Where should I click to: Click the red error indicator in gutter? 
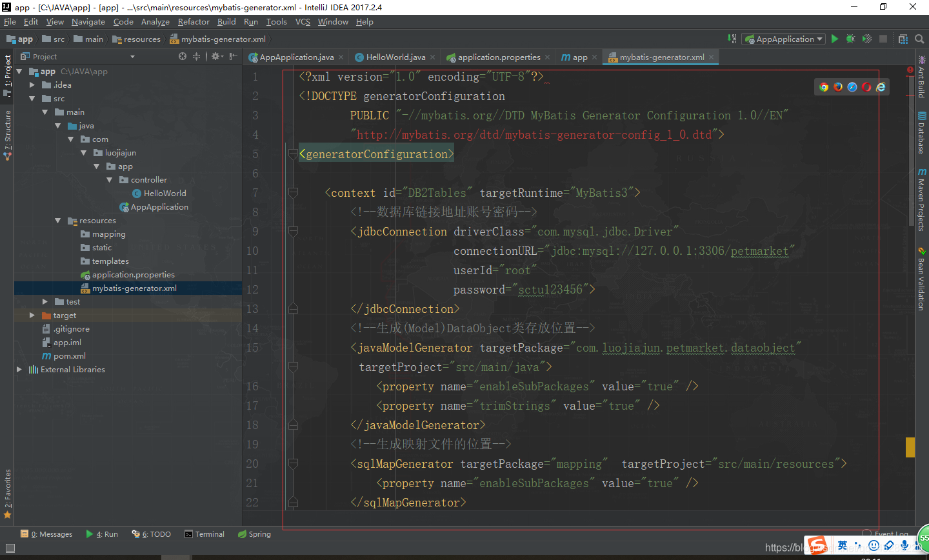point(910,70)
